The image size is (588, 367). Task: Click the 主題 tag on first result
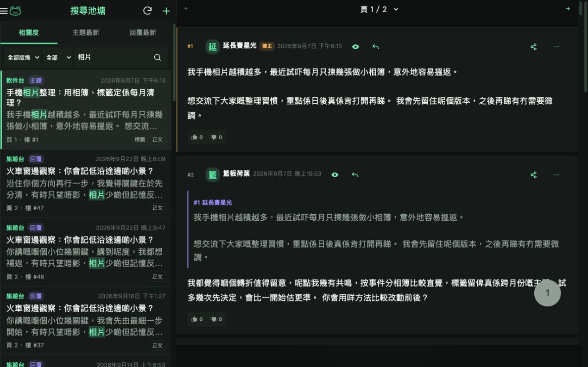[x=36, y=81]
